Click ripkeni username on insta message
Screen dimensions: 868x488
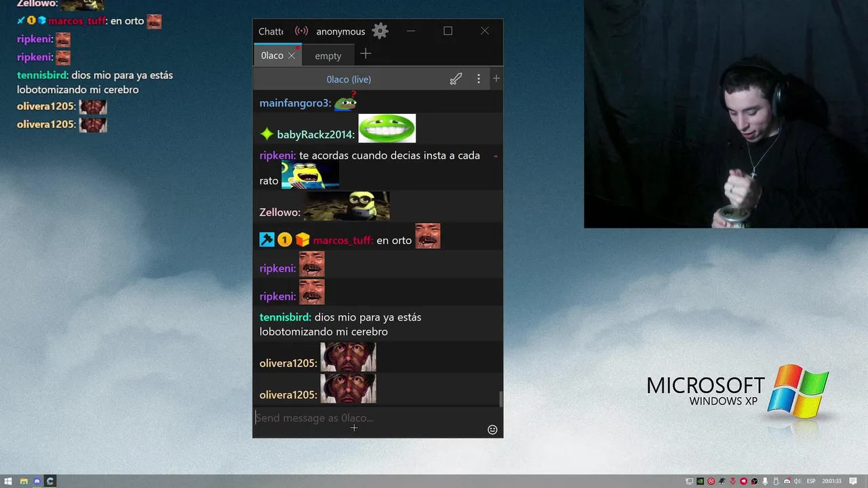277,156
